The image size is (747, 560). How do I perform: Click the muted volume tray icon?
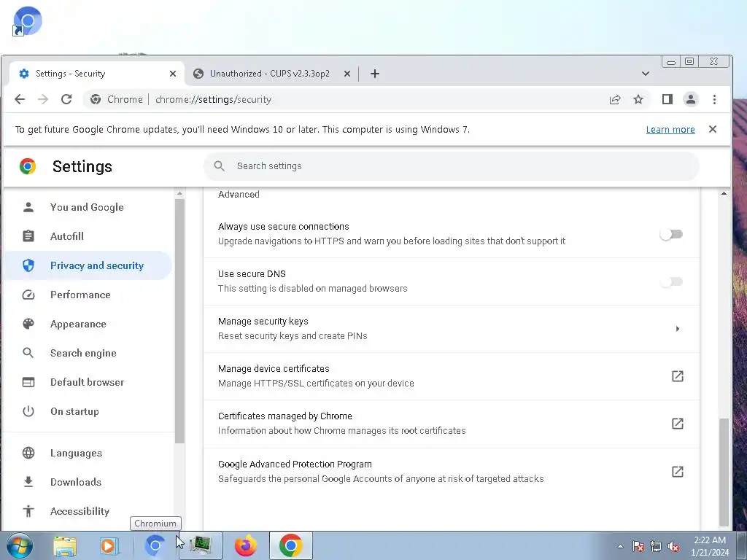[x=673, y=546]
